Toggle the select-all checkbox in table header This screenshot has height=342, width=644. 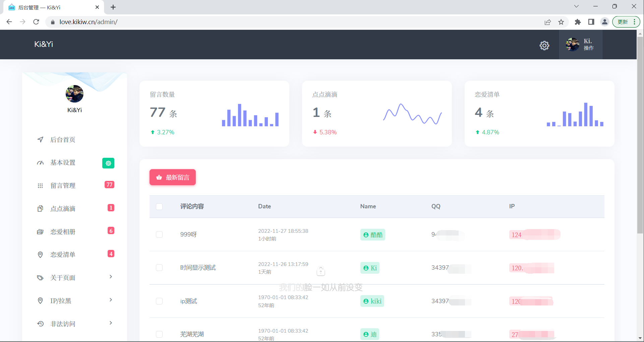tap(159, 207)
